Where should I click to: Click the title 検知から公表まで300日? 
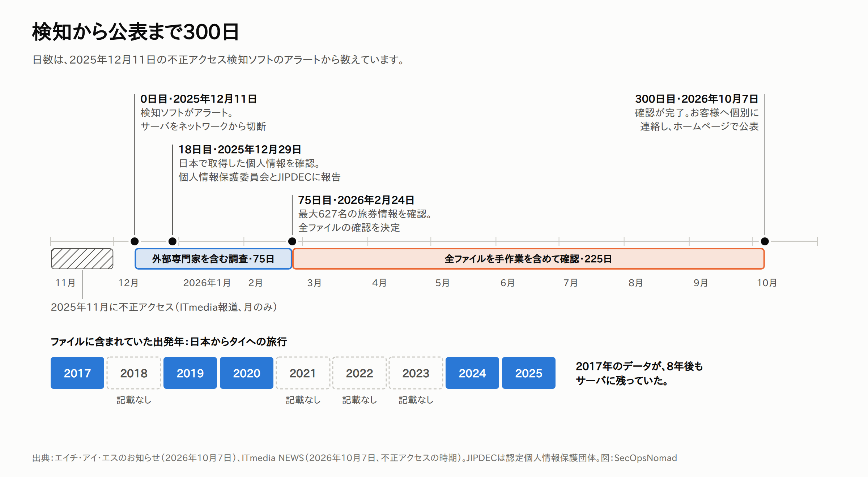click(x=136, y=32)
